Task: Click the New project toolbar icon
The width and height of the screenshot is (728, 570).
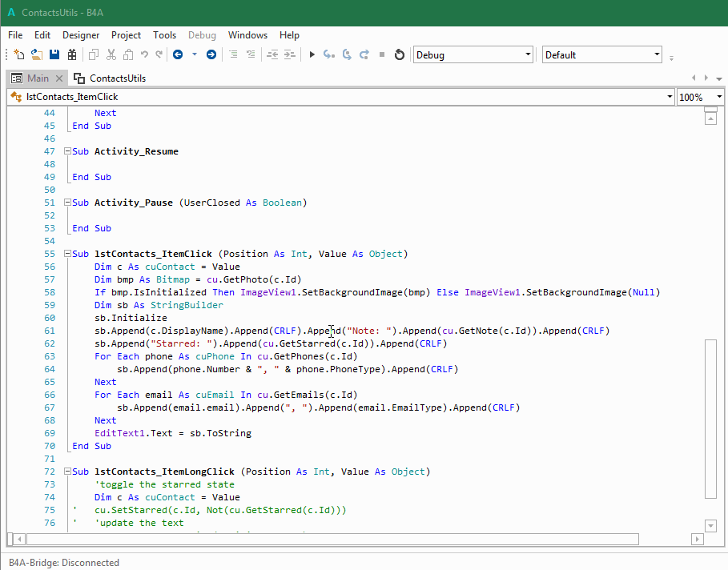Action: pyautogui.click(x=19, y=55)
